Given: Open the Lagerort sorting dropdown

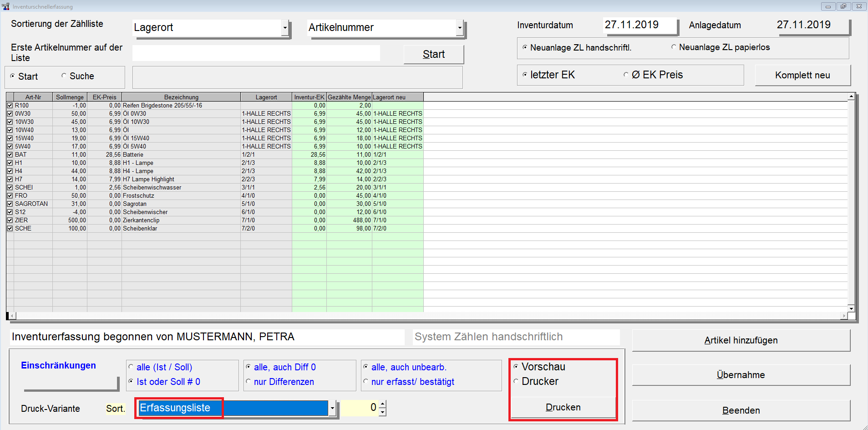Looking at the screenshot, I should tap(285, 28).
